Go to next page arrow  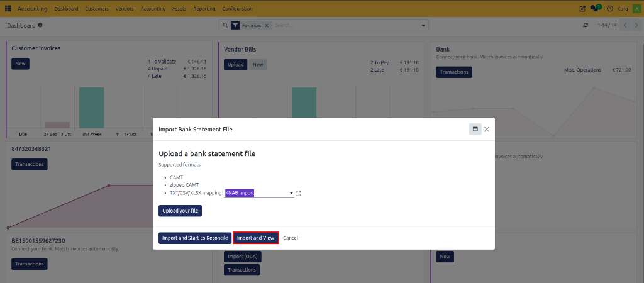636,25
